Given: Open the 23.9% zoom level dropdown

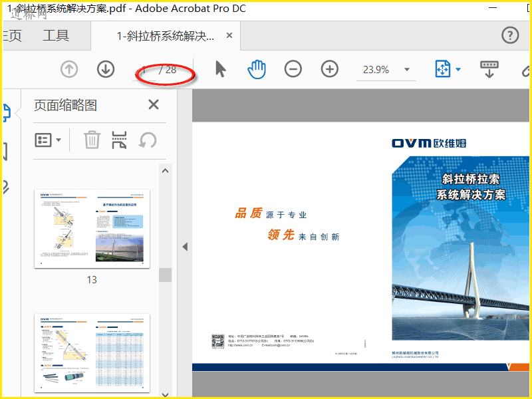Looking at the screenshot, I should pyautogui.click(x=406, y=70).
